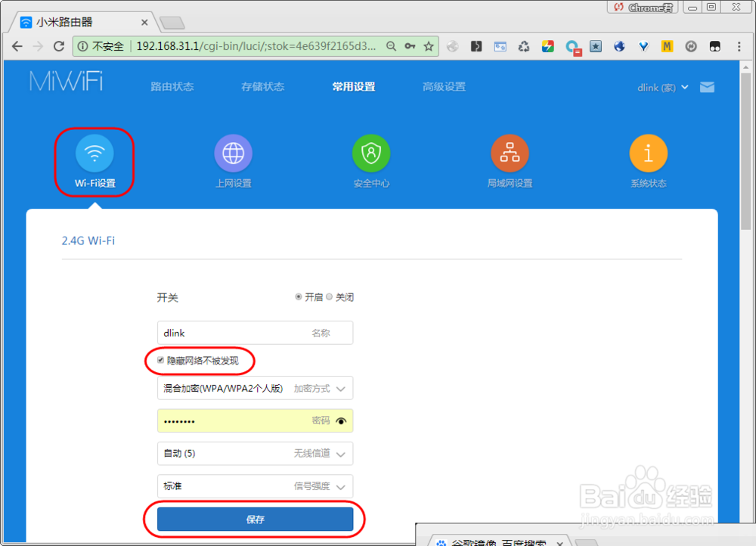Image resolution: width=756 pixels, height=546 pixels.
Task: Click the URL address bar text
Action: pyautogui.click(x=256, y=46)
